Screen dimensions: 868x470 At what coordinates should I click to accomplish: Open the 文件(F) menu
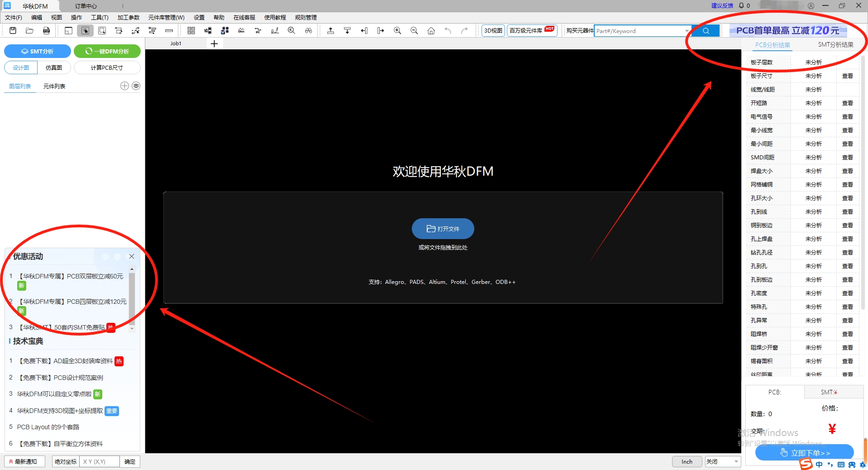14,18
